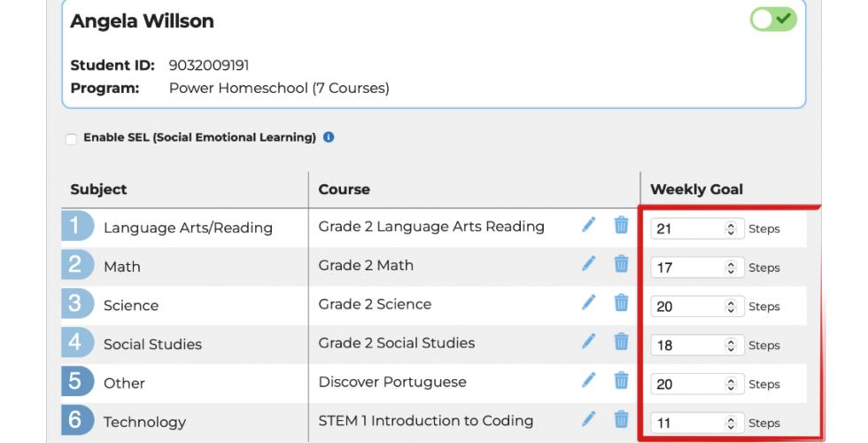Viewport: 868px width, 443px height.
Task: Click Discover Portuguese course name
Action: [392, 382]
